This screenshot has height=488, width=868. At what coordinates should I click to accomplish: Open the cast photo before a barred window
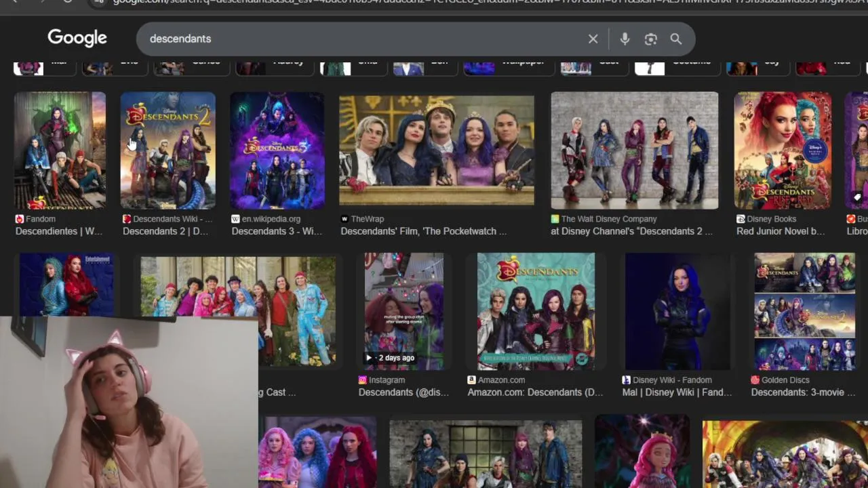pyautogui.click(x=486, y=454)
